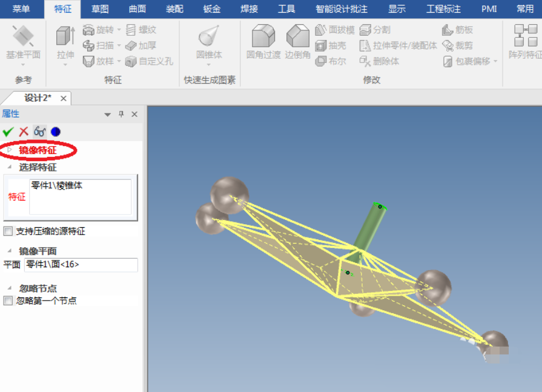Click the 筋板 rib feature icon

pos(454,29)
